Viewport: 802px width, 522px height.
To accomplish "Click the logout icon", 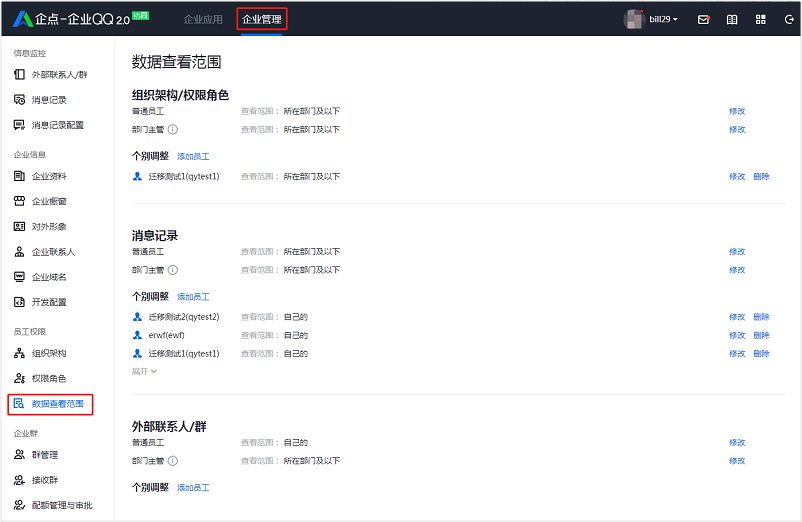I will [789, 19].
